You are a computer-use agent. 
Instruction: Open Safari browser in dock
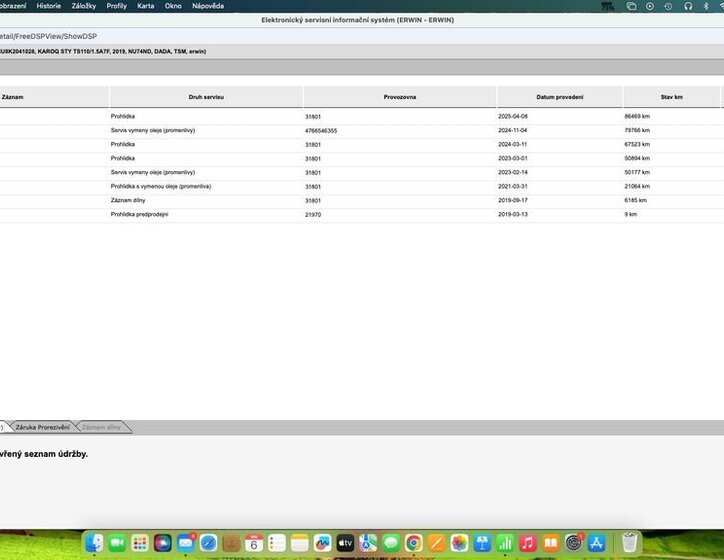click(x=208, y=543)
